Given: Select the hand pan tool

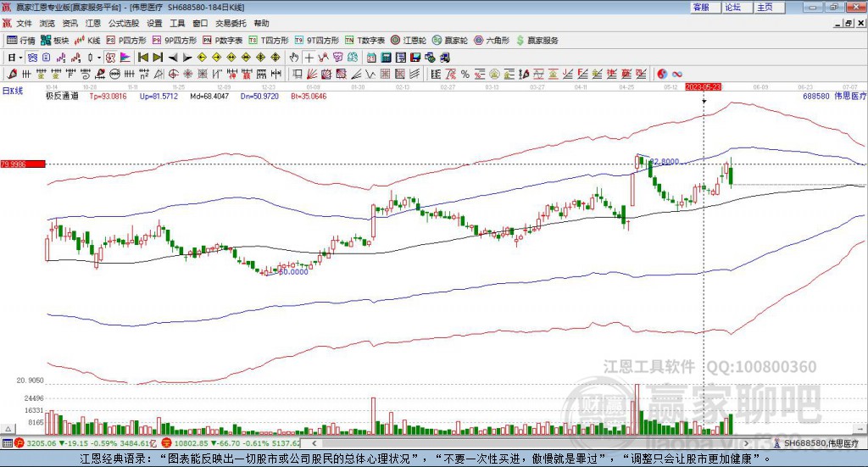Looking at the screenshot, I should click(x=294, y=58).
